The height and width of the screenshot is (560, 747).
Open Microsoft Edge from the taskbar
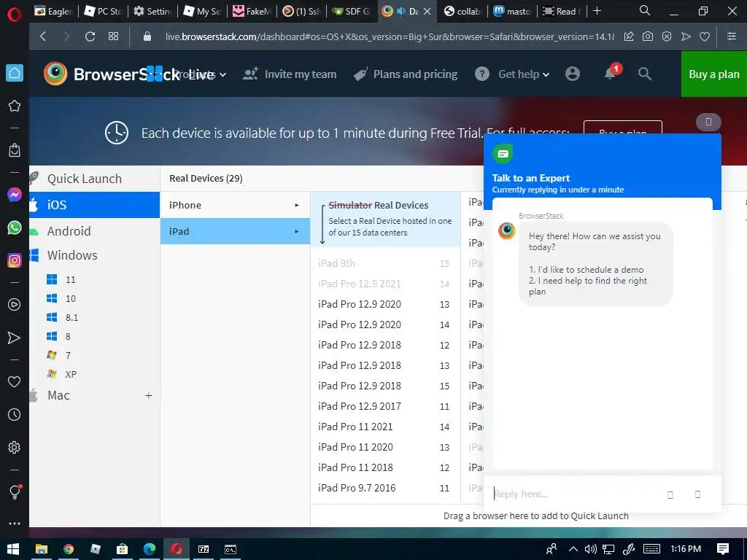click(x=149, y=549)
